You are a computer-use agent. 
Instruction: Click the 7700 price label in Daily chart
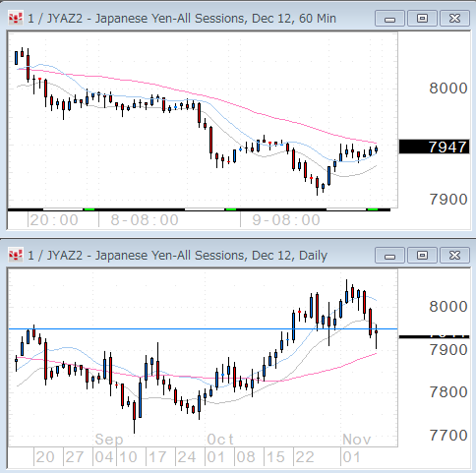point(448,436)
